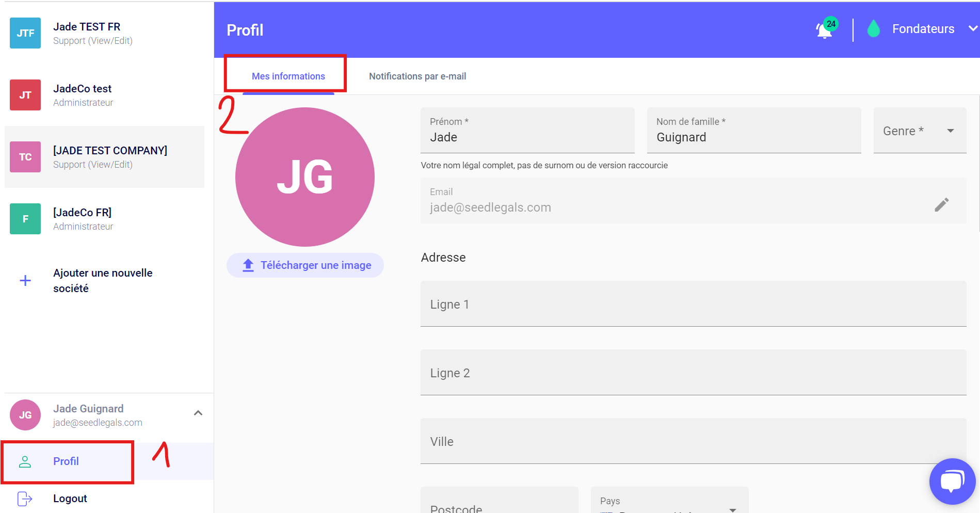
Task: Click the JTF company avatar icon
Action: point(25,33)
